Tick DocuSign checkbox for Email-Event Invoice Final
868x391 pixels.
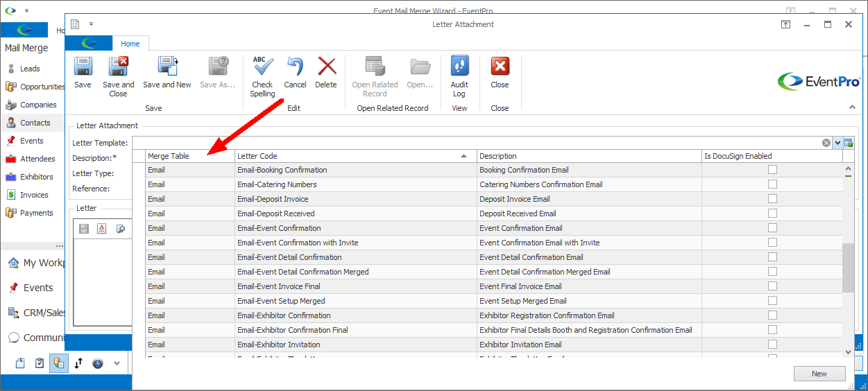coord(772,286)
